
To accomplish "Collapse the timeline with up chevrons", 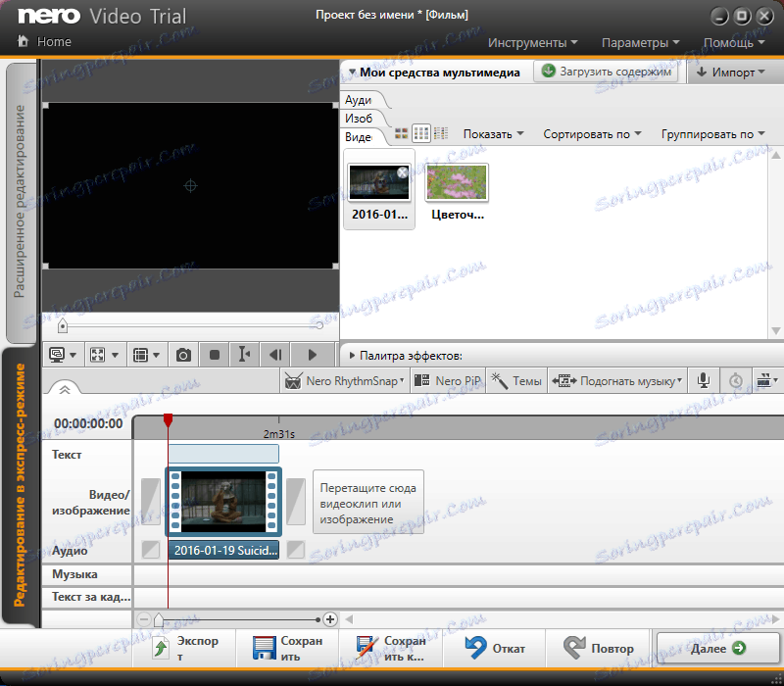I will pos(65,390).
